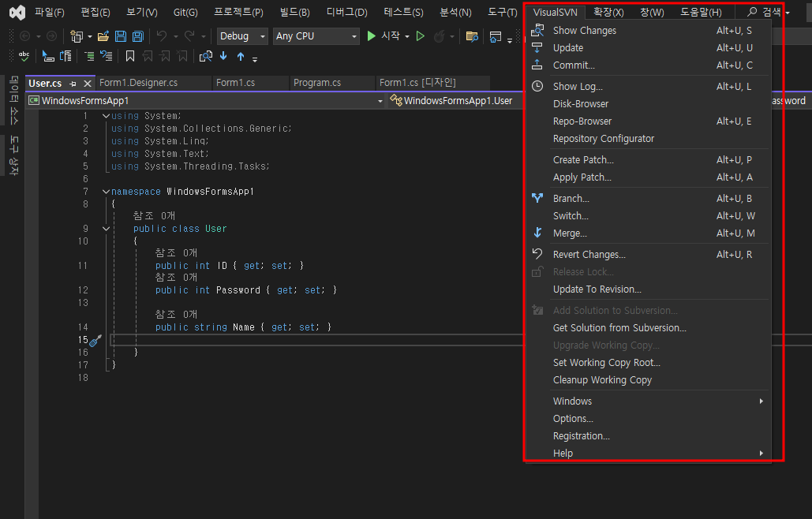This screenshot has width=812, height=519.
Task: Start without debugging hollow play icon
Action: click(421, 36)
